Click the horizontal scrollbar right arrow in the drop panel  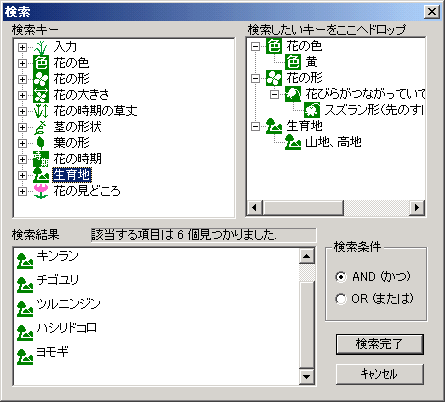(417, 208)
